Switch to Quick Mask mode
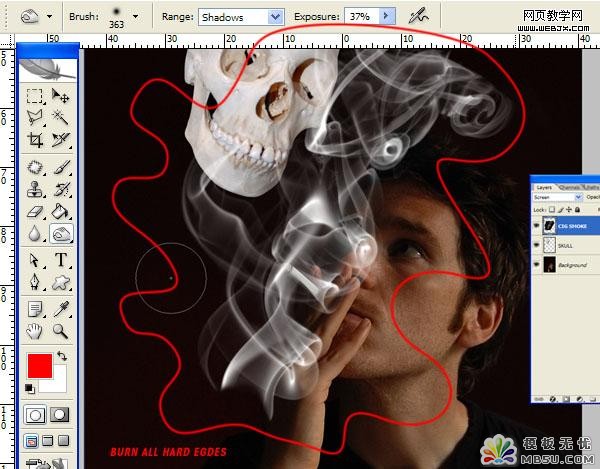 pos(60,415)
